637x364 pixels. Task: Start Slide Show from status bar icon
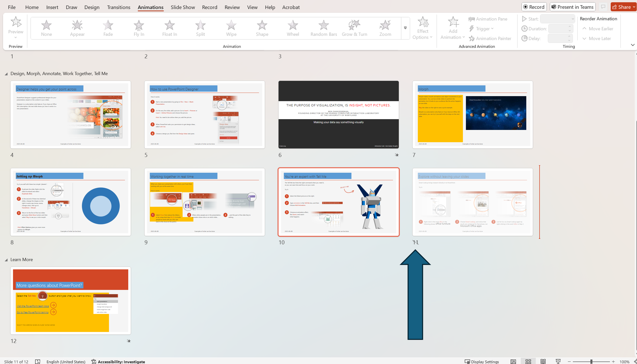(558, 361)
